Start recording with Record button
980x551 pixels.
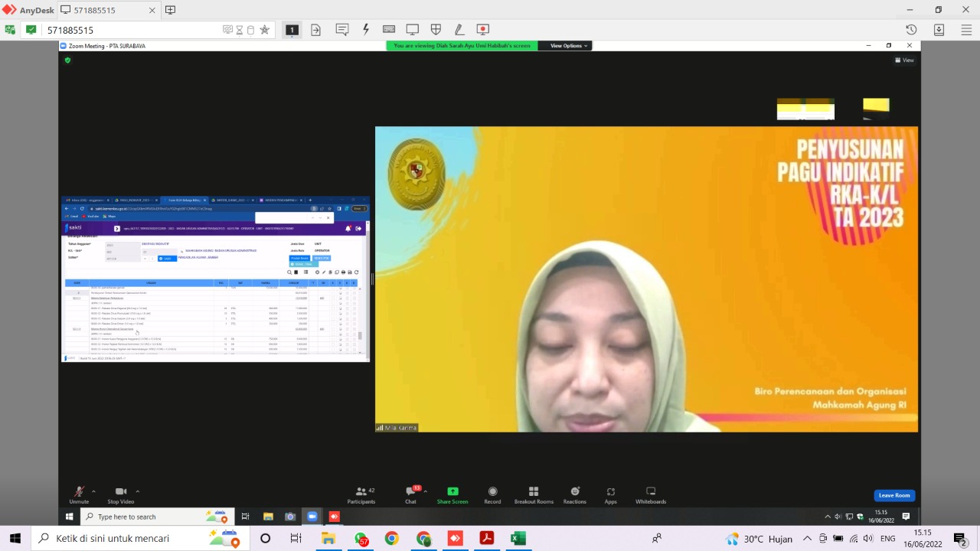click(x=492, y=492)
